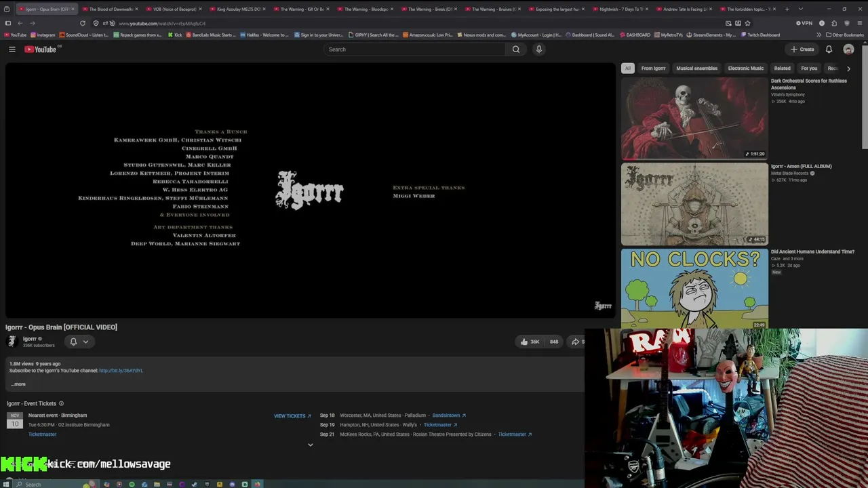Open a new browser tab with plus
The image size is (868, 488).
click(x=787, y=9)
